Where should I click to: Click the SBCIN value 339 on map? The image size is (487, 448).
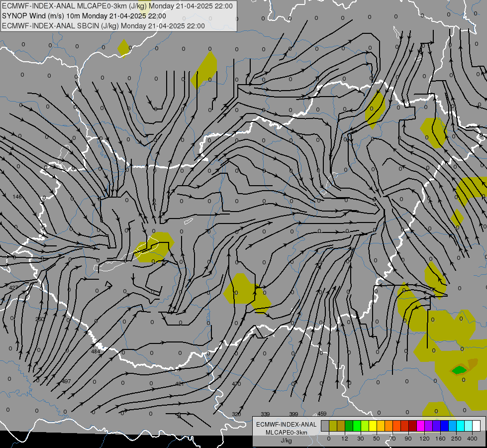(265, 414)
